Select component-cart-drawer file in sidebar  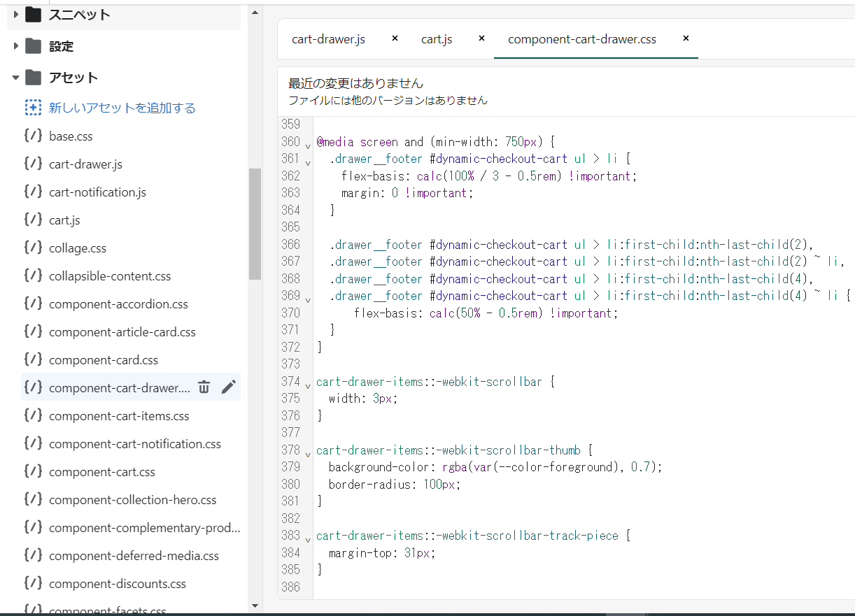click(119, 388)
